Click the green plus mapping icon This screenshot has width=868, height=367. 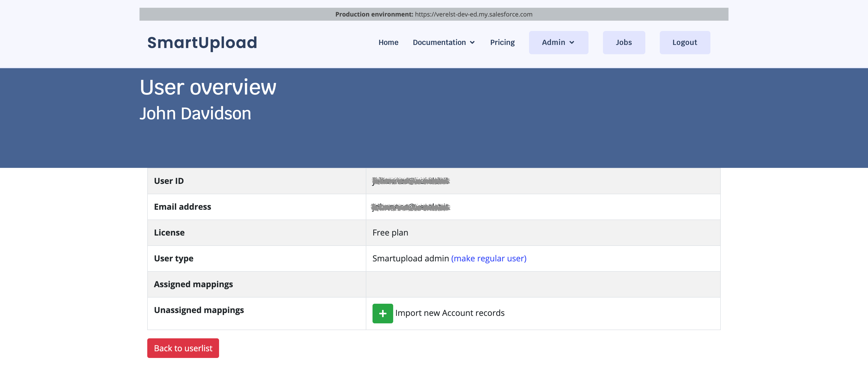[382, 314]
